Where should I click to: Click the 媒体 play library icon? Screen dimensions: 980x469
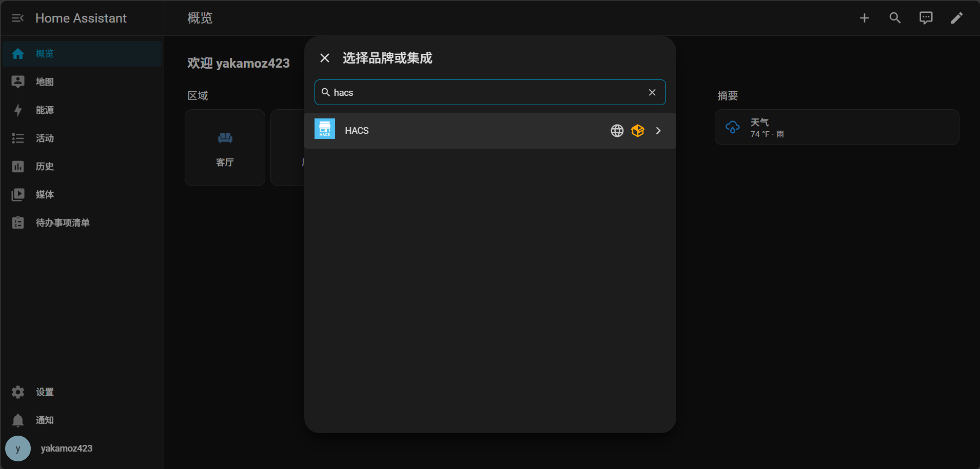(18, 195)
